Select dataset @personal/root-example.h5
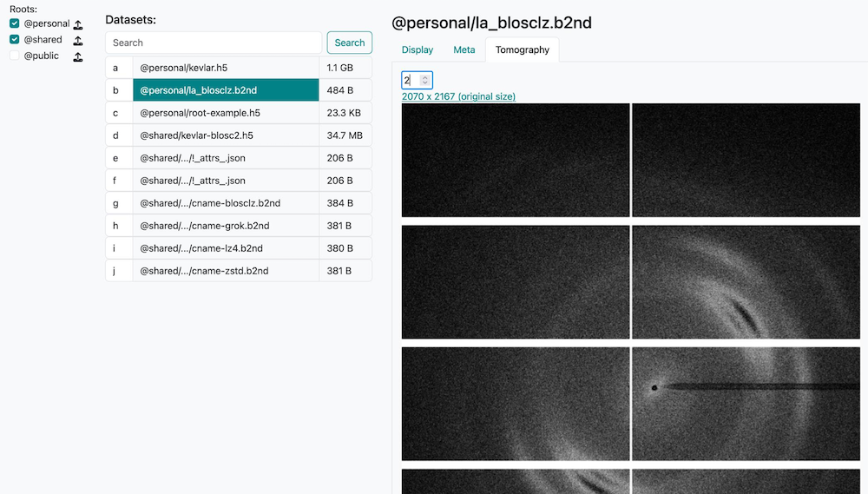This screenshot has height=494, width=868. pyautogui.click(x=226, y=113)
